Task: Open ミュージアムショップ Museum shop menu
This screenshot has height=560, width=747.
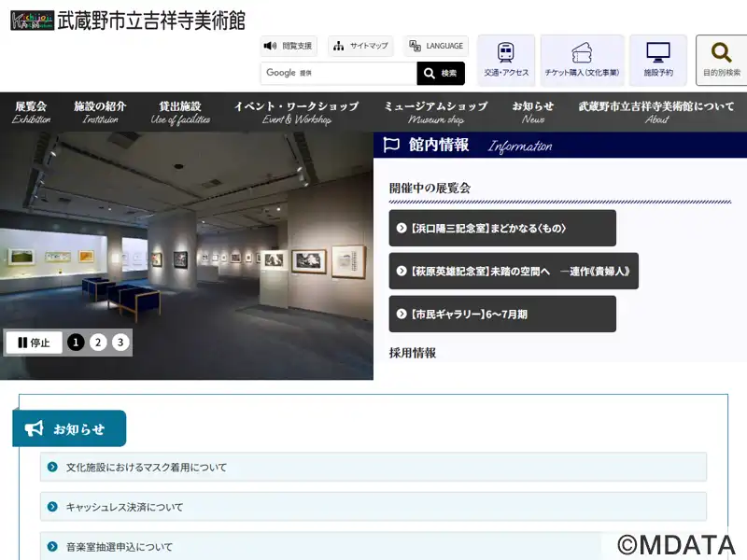Action: coord(436,112)
